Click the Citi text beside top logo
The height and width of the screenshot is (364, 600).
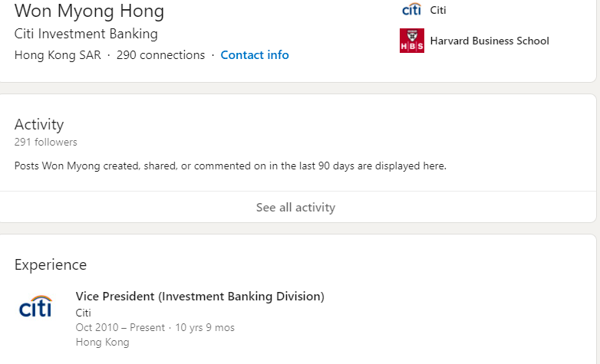(x=438, y=10)
